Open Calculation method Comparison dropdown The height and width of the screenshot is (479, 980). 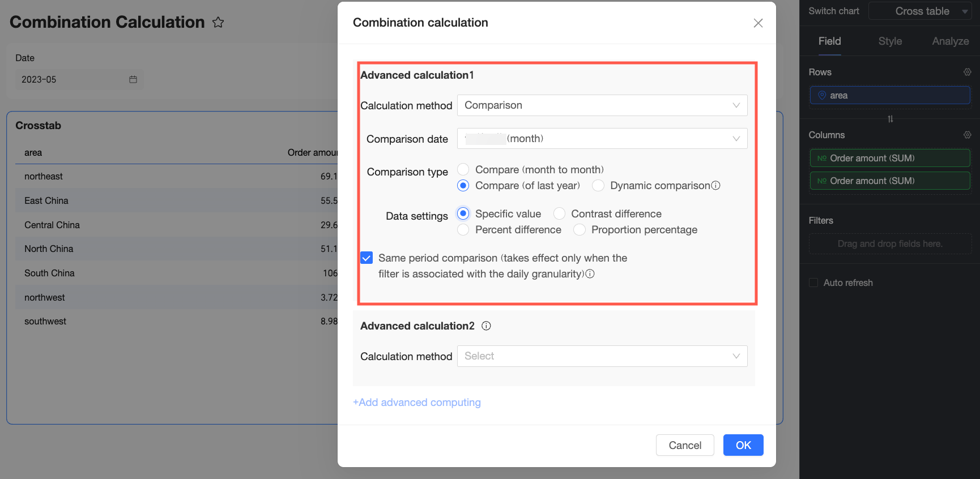click(x=602, y=105)
